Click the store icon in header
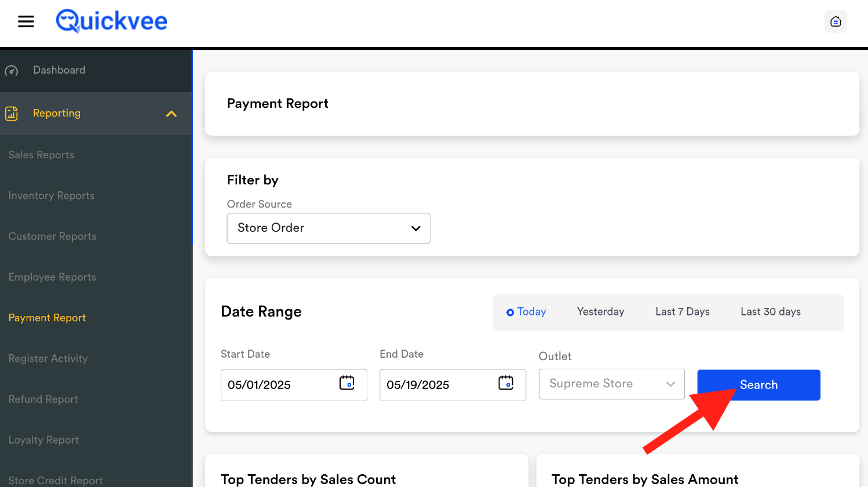 coord(835,22)
